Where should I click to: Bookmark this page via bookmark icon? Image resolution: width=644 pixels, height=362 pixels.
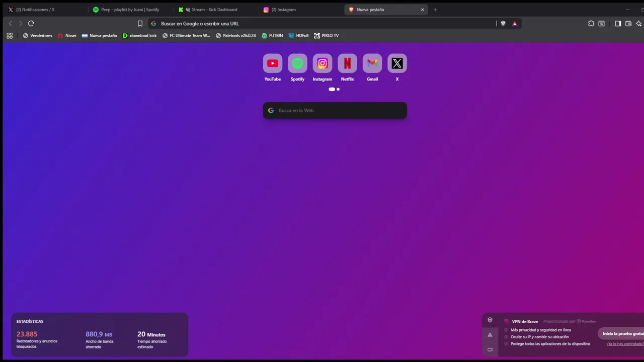tap(140, 24)
